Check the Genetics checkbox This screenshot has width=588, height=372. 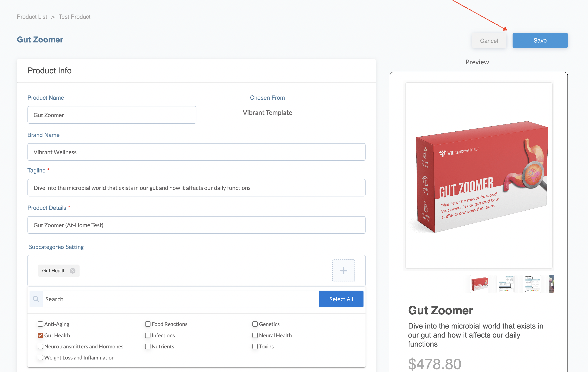pyautogui.click(x=255, y=324)
